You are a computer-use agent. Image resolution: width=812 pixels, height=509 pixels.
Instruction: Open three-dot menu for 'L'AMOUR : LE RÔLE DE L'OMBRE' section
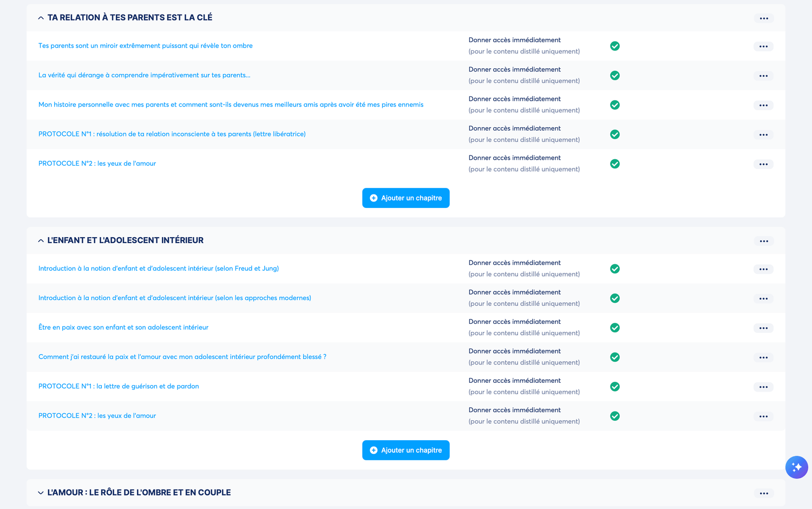tap(763, 493)
